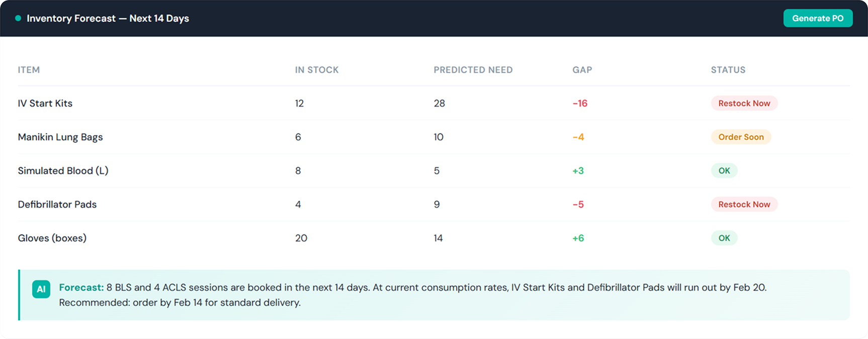Click Restock Now badge for IV Start Kits
868x339 pixels.
click(x=744, y=103)
